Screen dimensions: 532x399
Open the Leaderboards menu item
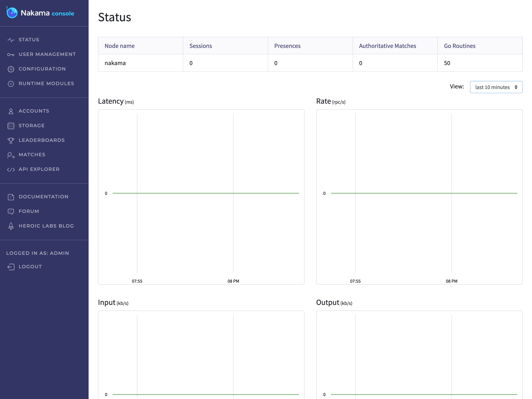point(42,140)
